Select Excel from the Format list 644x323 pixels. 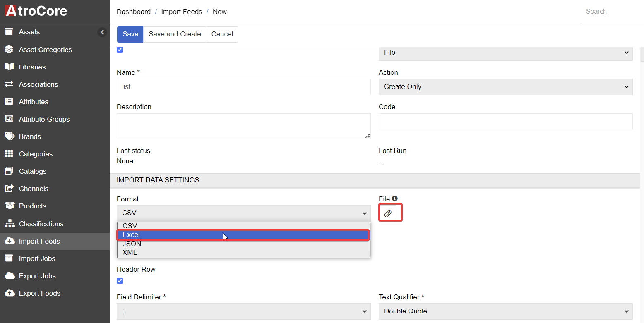(243, 235)
